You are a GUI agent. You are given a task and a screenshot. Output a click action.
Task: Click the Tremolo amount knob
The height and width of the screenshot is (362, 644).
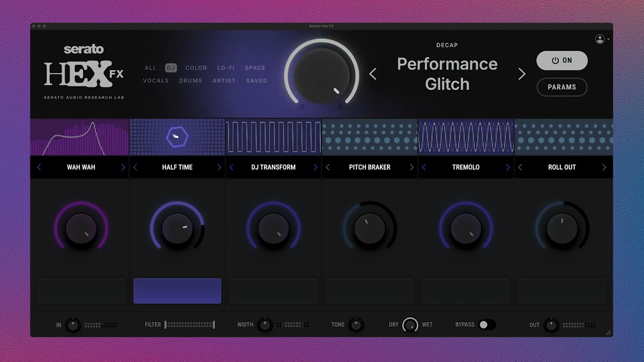(466, 228)
